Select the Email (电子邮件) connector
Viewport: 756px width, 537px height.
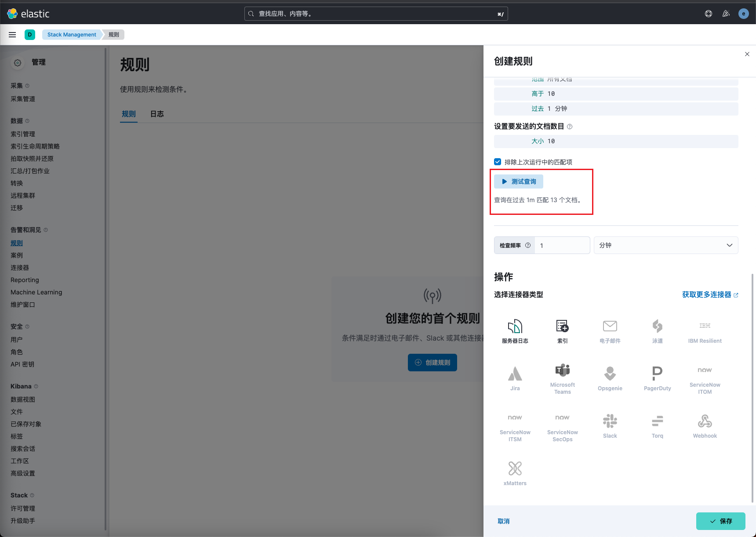[x=610, y=332]
